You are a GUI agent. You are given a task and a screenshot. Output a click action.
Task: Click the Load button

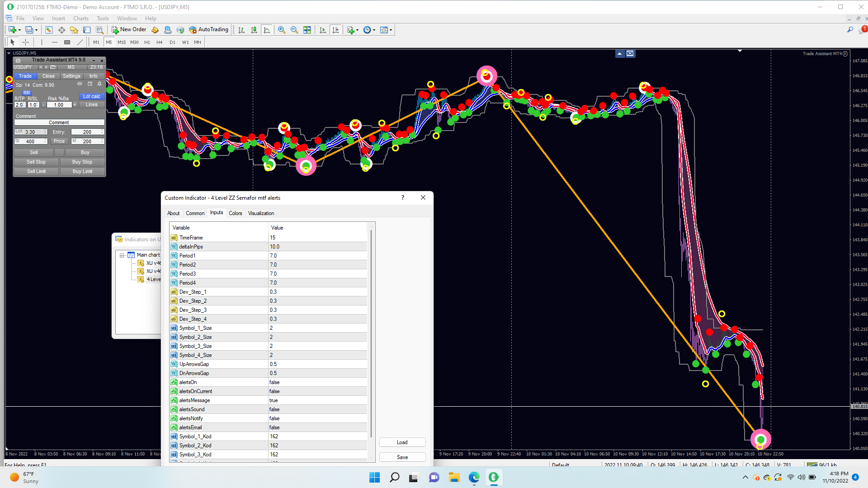tap(402, 442)
